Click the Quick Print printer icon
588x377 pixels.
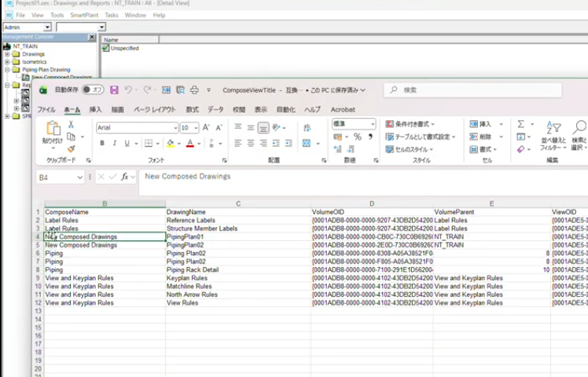pyautogui.click(x=195, y=90)
